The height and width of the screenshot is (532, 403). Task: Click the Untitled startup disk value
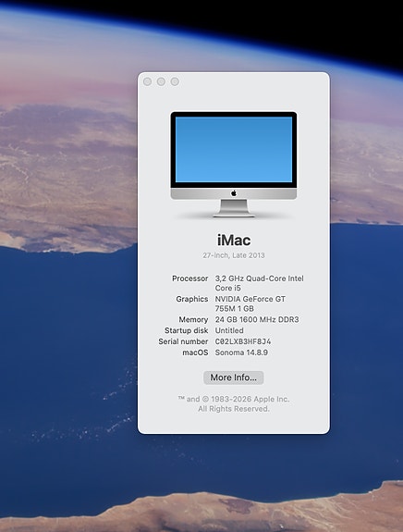[229, 330]
